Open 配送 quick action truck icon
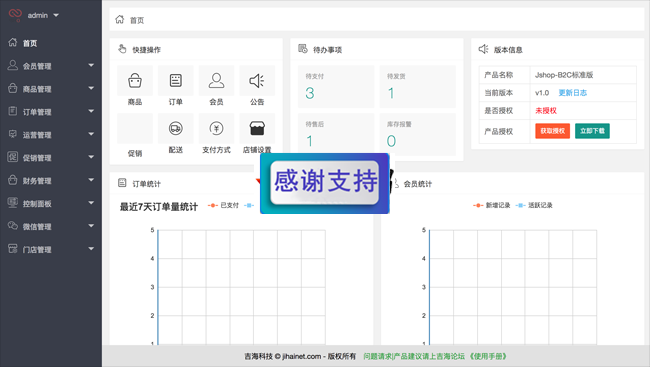 (x=176, y=129)
